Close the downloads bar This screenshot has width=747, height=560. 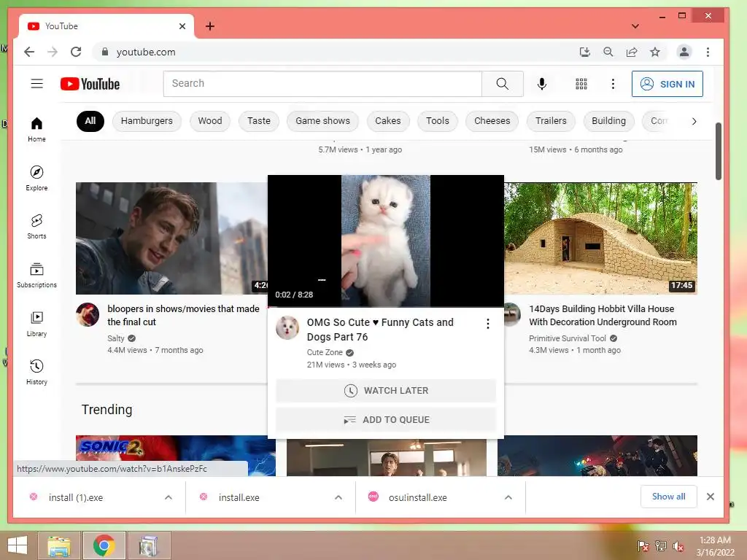tap(711, 497)
